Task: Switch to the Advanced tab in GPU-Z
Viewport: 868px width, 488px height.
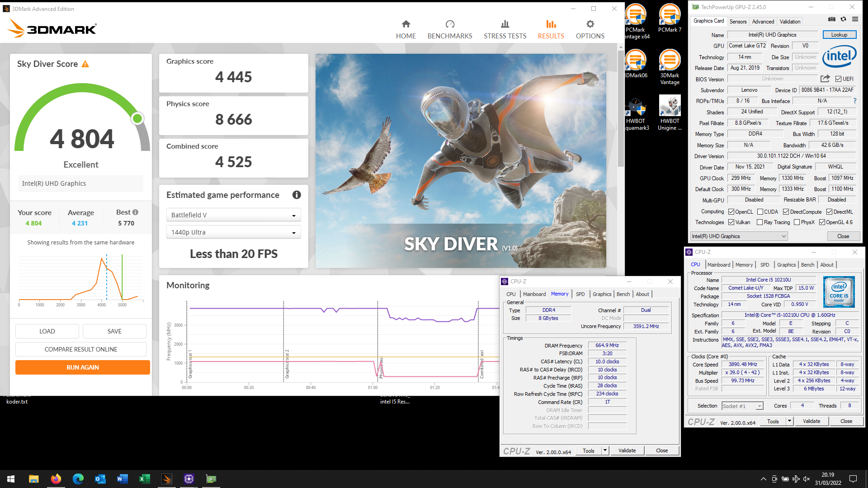Action: pyautogui.click(x=763, y=21)
